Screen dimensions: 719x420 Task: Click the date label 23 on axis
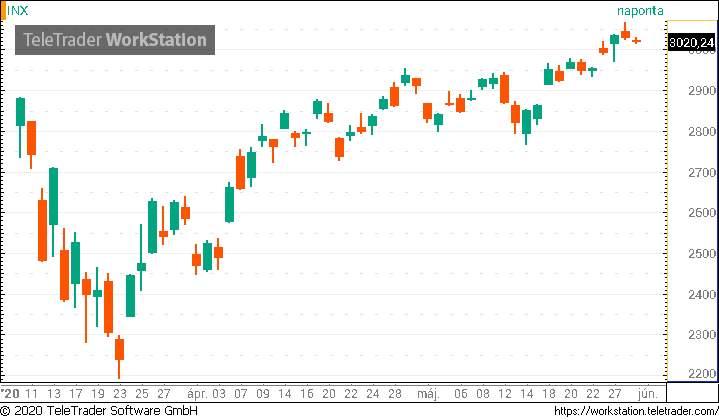point(120,394)
